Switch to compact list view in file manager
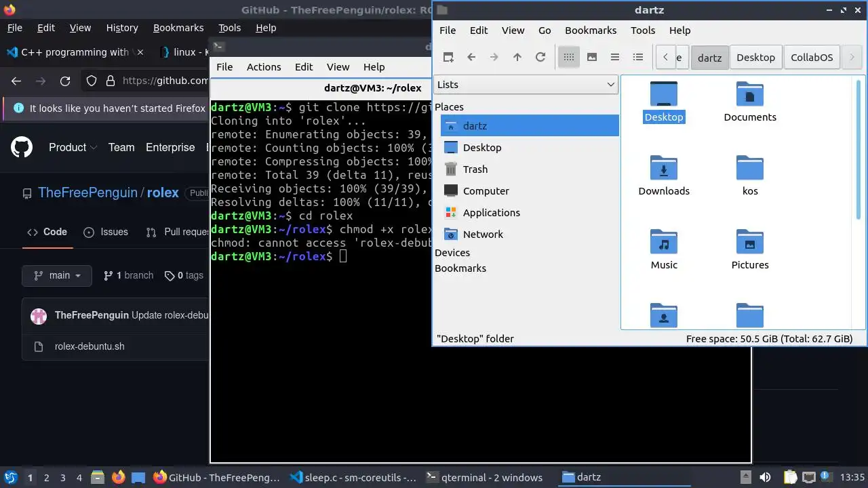868x488 pixels. tap(615, 58)
